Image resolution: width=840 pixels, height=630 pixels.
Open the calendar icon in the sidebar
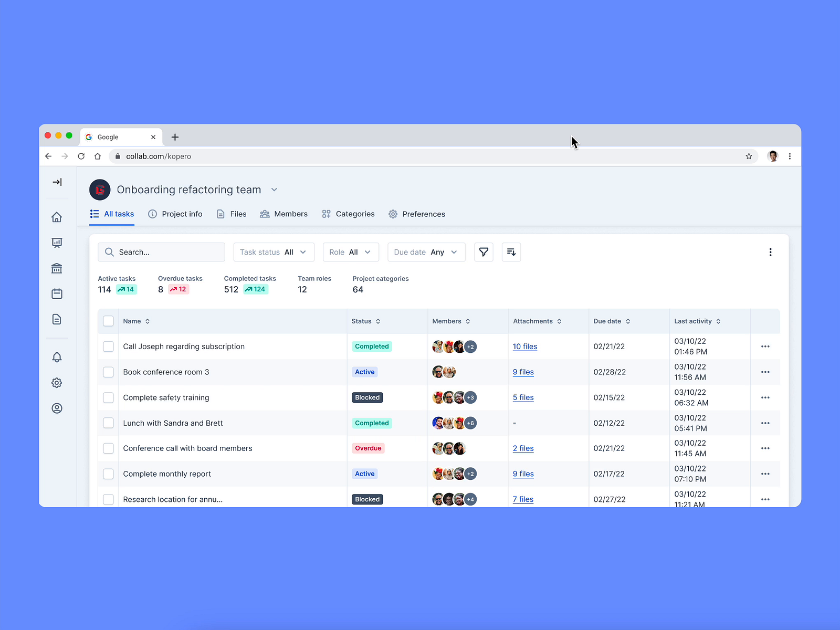tap(57, 293)
